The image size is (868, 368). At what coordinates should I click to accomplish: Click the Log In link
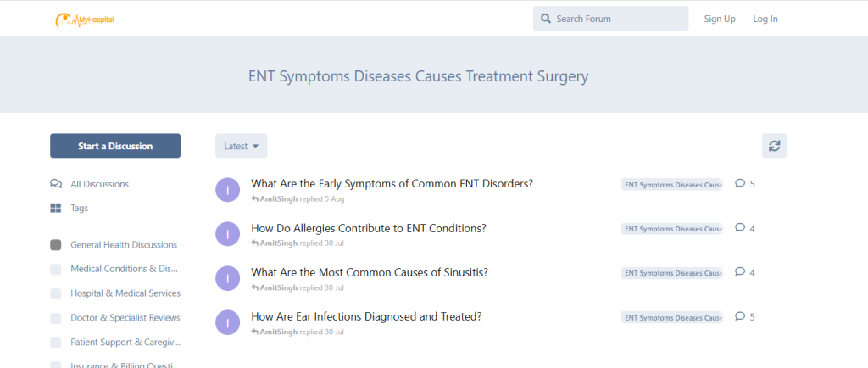(765, 19)
